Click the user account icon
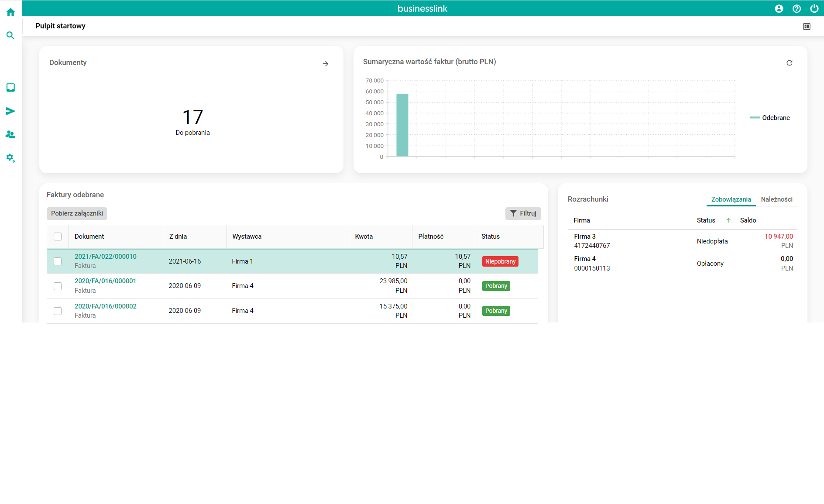The image size is (824, 504). [x=779, y=9]
